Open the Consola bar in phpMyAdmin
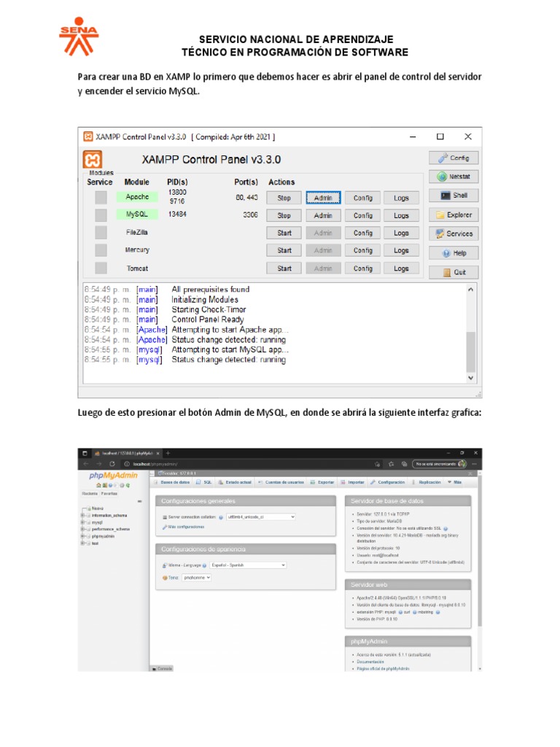Viewport: 560px width, 747px height. 162,668
